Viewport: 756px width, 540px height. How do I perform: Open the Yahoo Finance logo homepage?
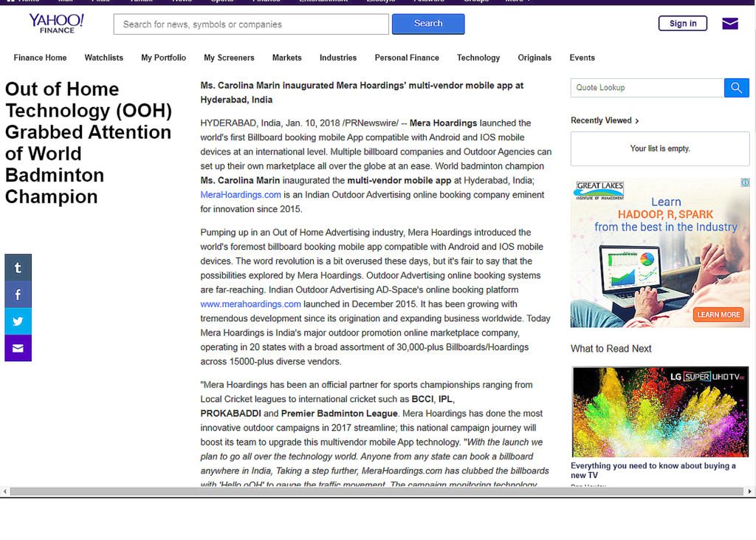56,23
